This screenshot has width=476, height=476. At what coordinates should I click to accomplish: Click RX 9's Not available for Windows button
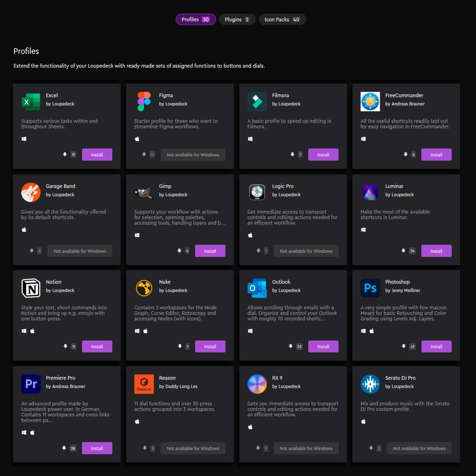[x=306, y=448]
